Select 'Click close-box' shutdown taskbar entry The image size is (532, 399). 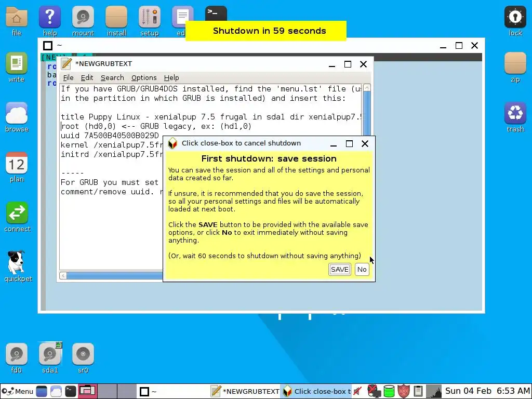coord(316,392)
